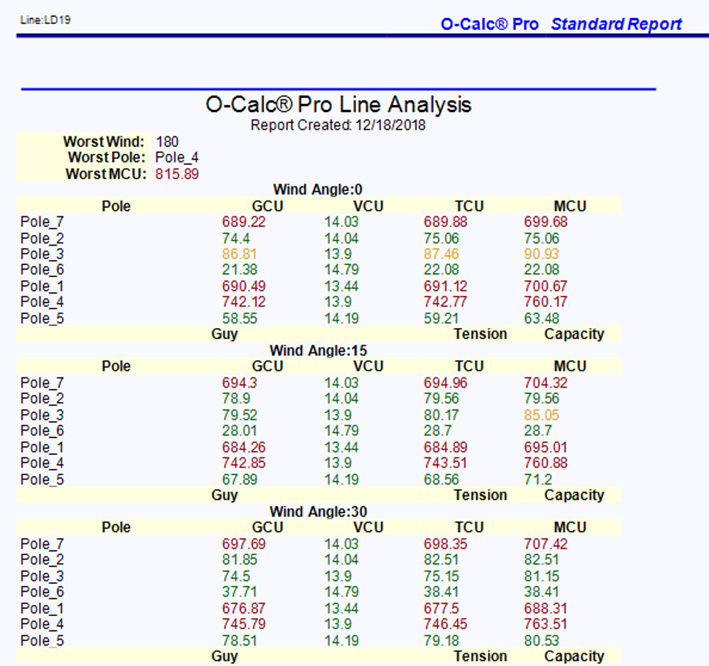
Task: Click the Standard Report header text
Action: tap(616, 24)
